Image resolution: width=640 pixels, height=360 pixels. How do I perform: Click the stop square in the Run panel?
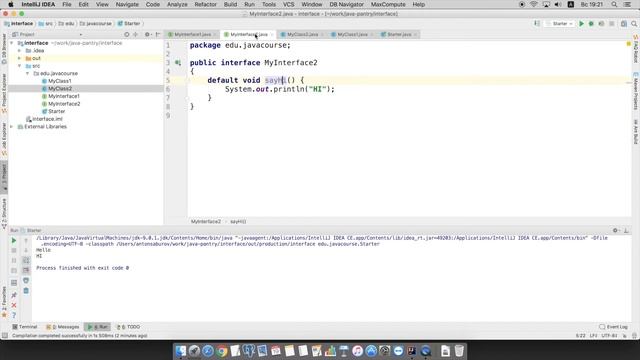[13, 250]
